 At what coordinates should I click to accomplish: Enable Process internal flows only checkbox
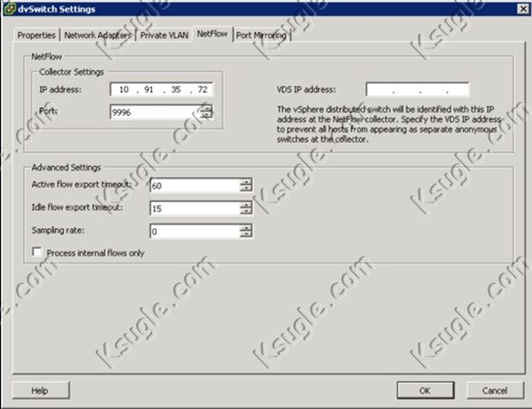pos(37,252)
